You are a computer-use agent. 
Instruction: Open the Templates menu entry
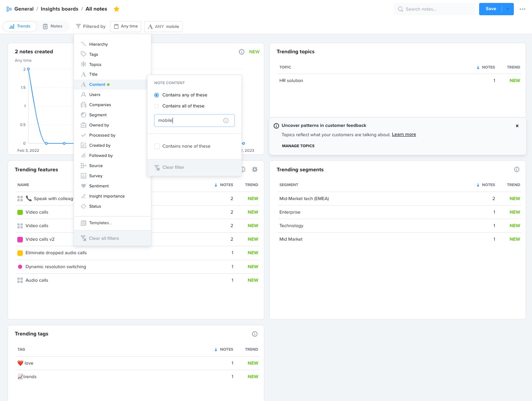pyautogui.click(x=100, y=222)
